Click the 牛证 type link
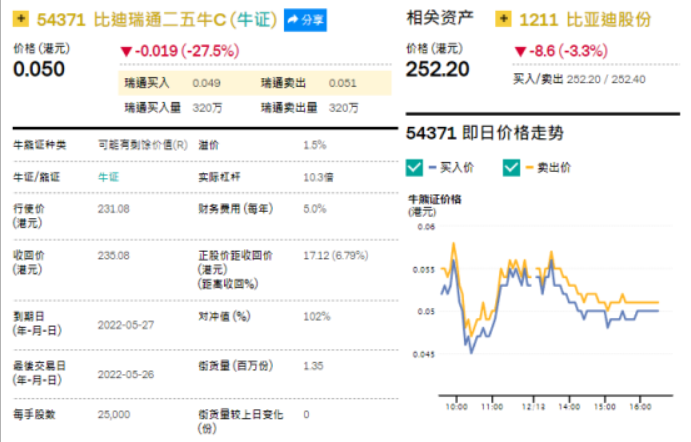 click(108, 177)
